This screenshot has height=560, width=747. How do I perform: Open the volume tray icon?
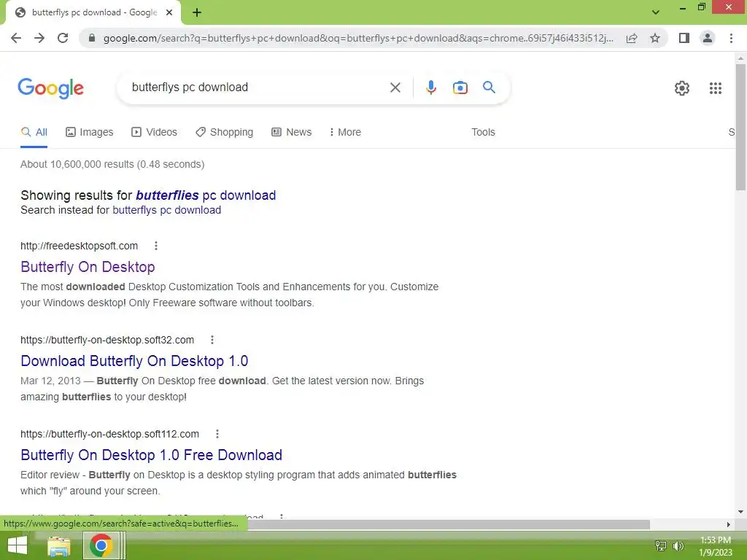coord(678,546)
